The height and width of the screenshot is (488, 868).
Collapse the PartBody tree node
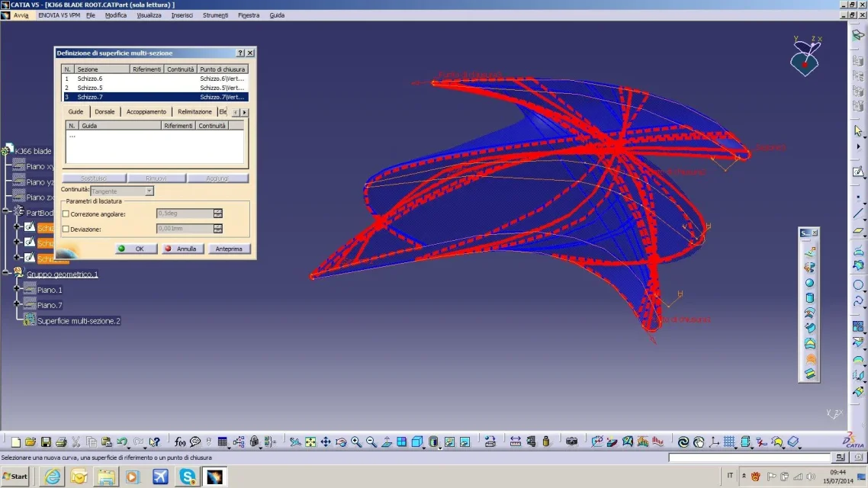(5, 210)
